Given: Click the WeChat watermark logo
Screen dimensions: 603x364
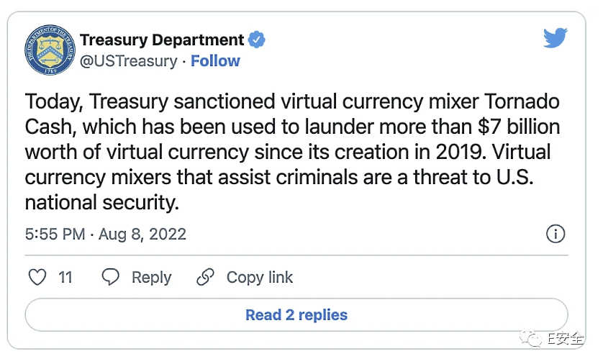Looking at the screenshot, I should (531, 338).
